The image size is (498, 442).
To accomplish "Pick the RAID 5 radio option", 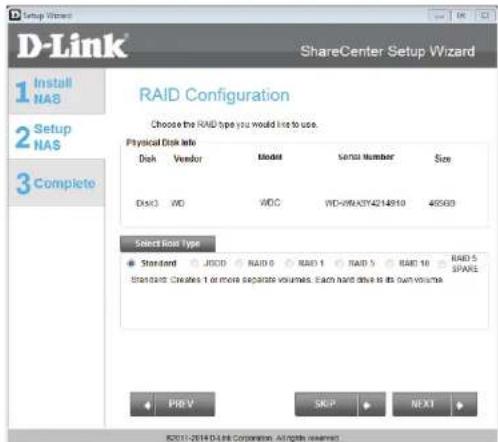I will tap(339, 263).
